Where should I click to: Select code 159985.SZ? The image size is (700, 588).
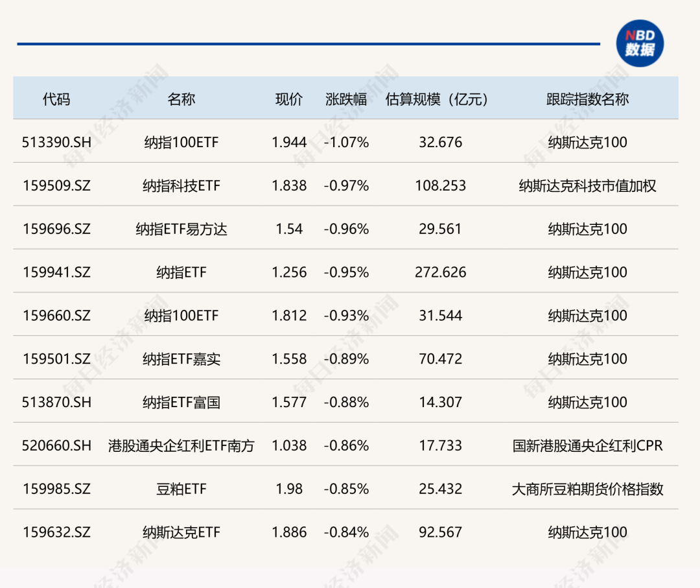point(56,489)
